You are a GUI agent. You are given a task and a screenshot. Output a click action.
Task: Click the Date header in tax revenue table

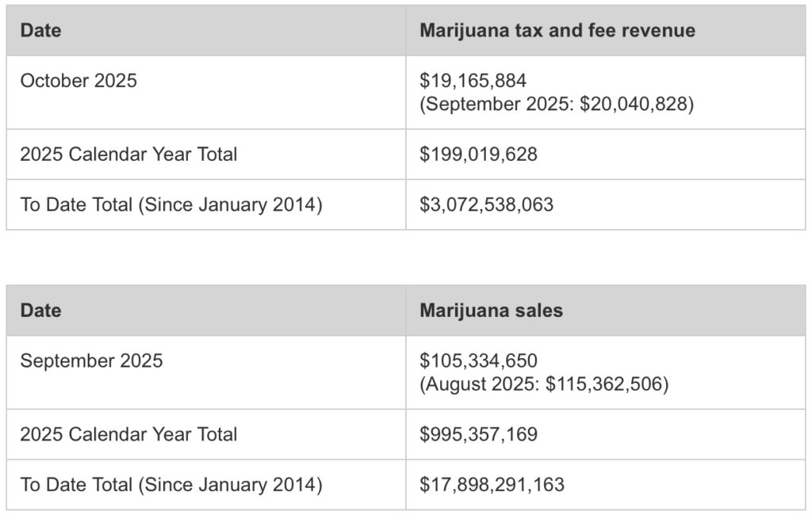[x=40, y=31]
